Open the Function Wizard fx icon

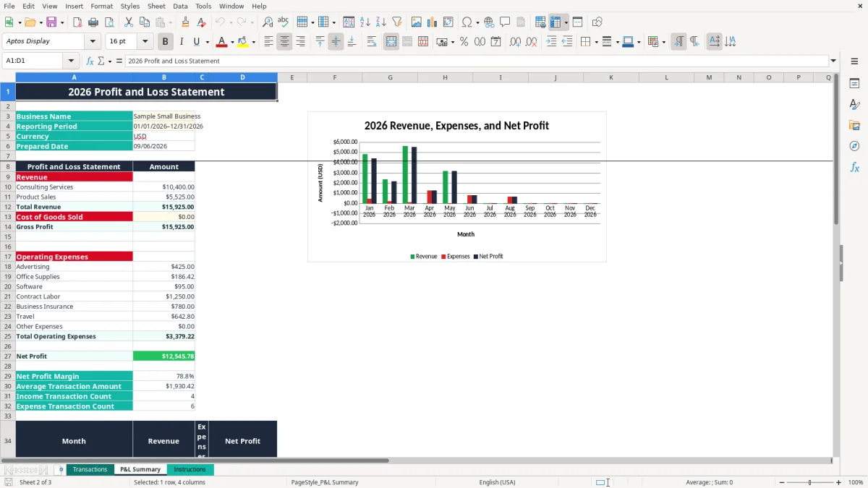coord(90,61)
